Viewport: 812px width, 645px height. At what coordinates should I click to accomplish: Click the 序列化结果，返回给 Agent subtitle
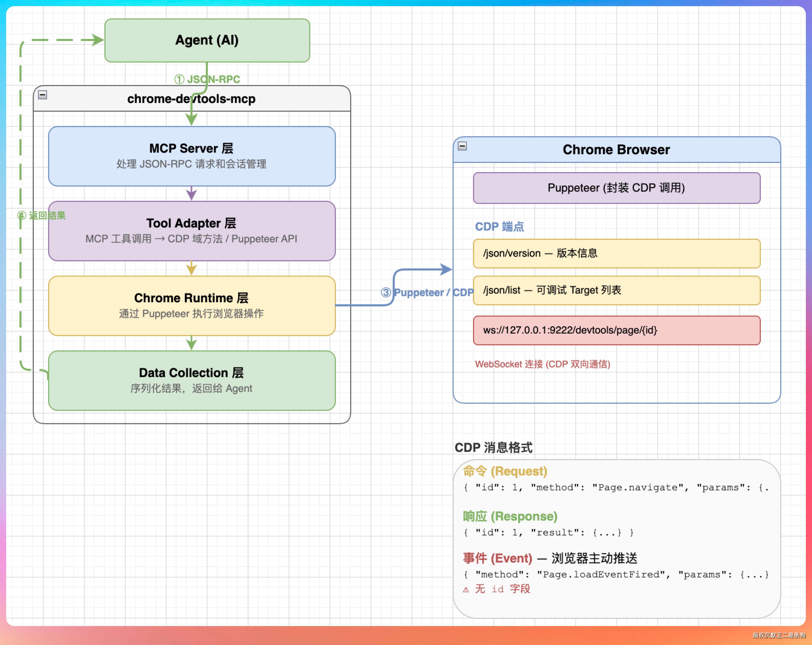pos(191,388)
